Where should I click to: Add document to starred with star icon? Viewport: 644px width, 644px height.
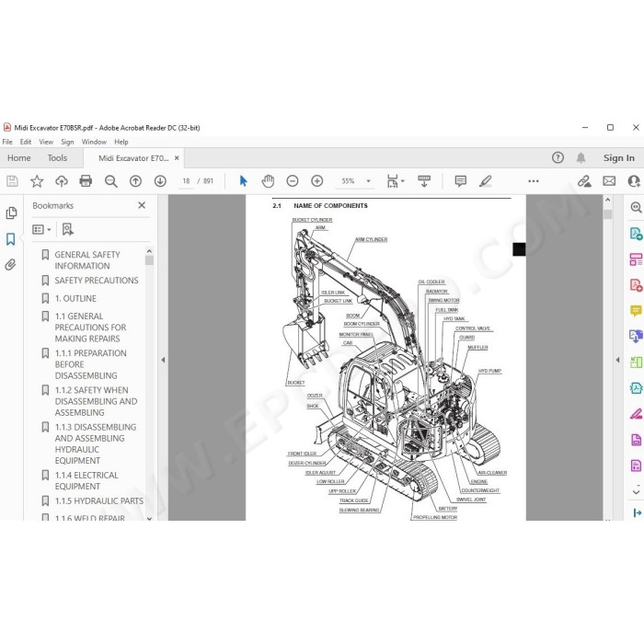(37, 181)
